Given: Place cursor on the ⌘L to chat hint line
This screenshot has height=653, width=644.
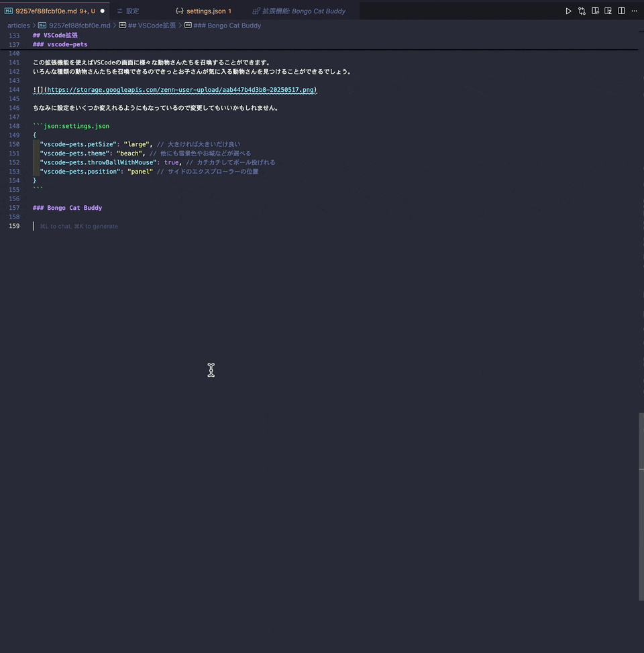Looking at the screenshot, I should [x=78, y=227].
